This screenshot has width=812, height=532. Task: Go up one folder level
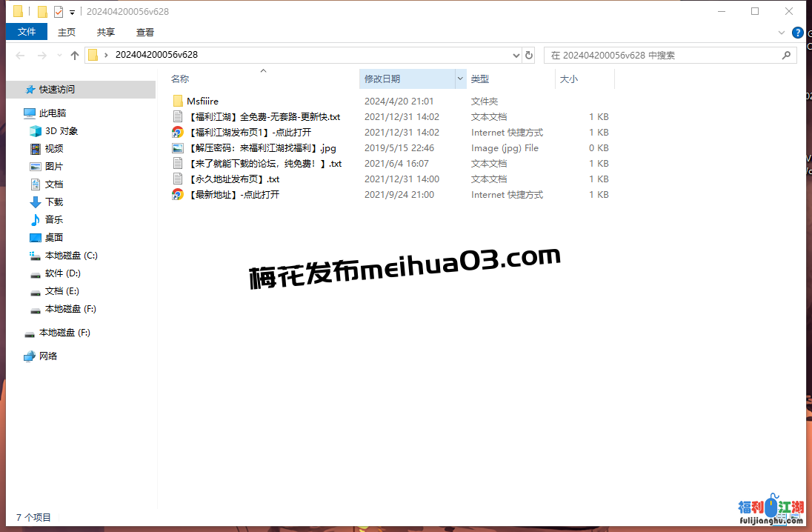75,56
